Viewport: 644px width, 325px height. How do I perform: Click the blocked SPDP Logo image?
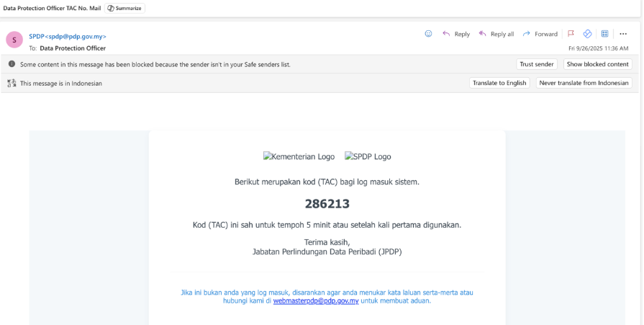pos(368,156)
